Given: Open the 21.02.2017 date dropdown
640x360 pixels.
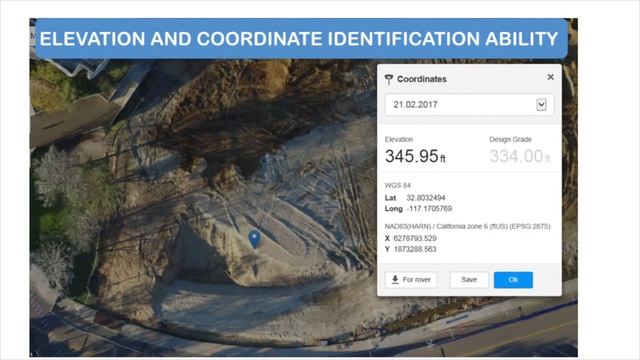Looking at the screenshot, I should pos(469,104).
